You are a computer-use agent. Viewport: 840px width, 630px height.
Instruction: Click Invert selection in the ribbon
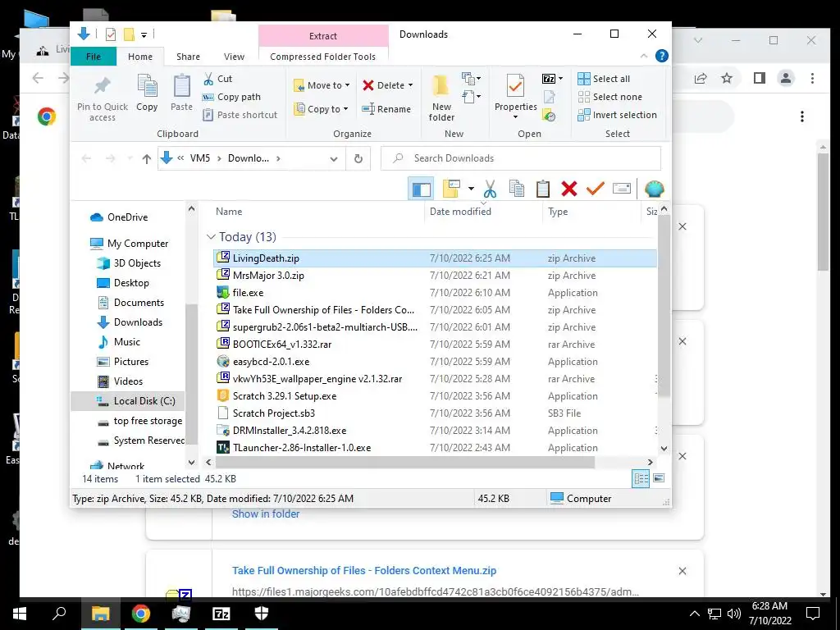click(x=617, y=115)
